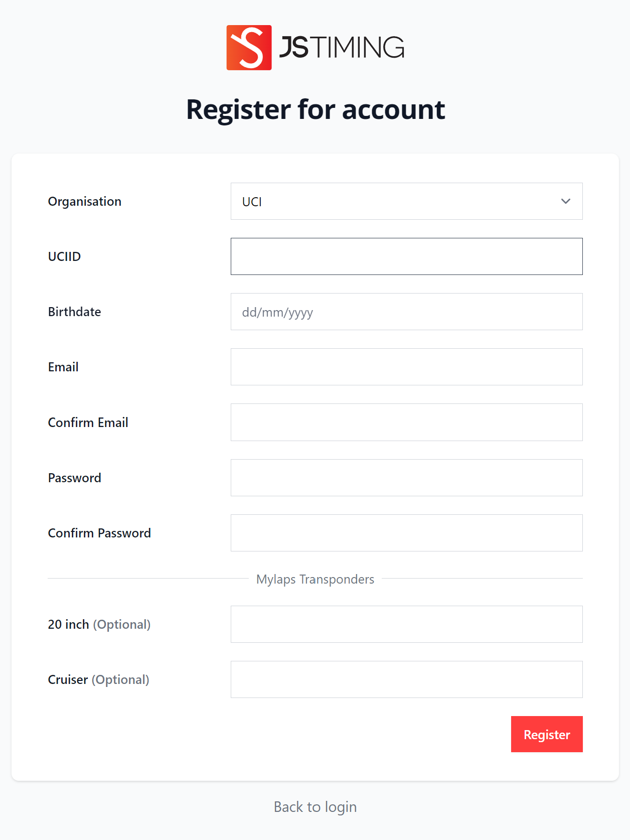Click the Cruiser (Optional) label

[98, 679]
